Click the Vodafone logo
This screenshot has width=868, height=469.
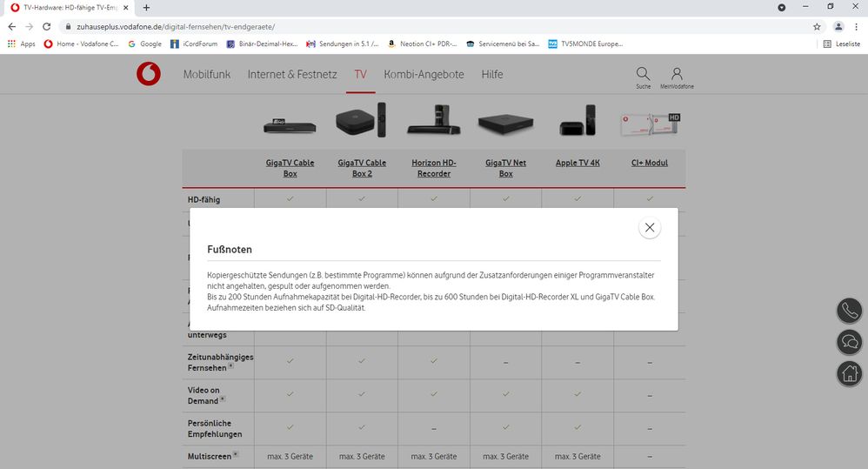pos(149,74)
